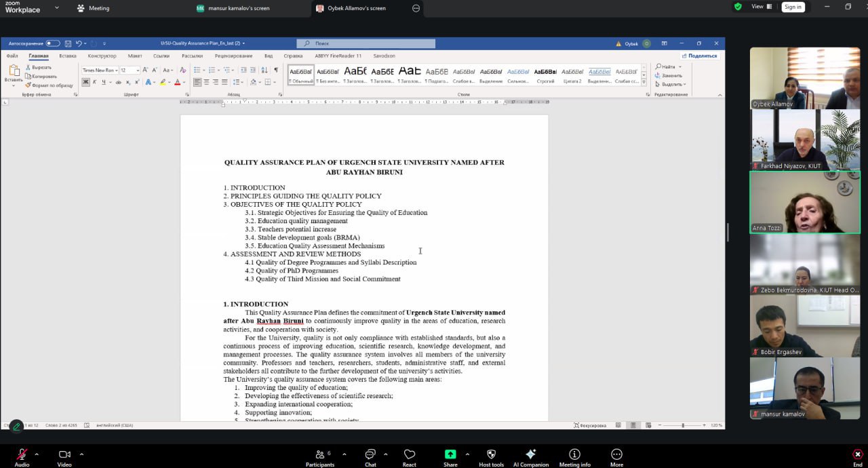Toggle bold (Ж) formatting in Word
868x468 pixels.
(85, 82)
